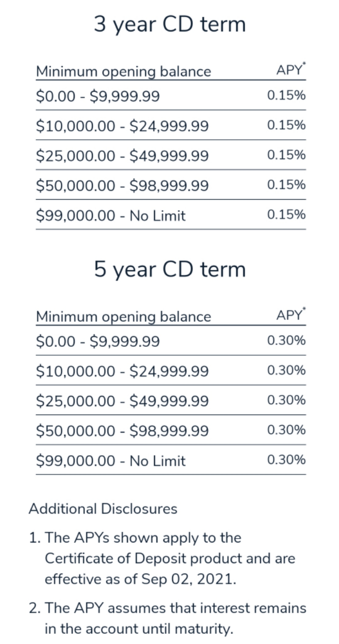
Task: Click the "5 year CD term" heading
Action: point(169,270)
